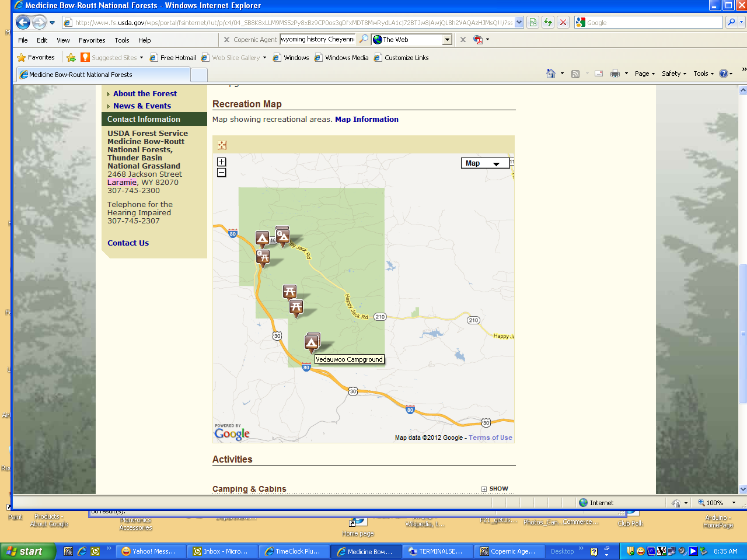Viewport: 747px width, 560px height.
Task: Click the group campground marker on Happy Jack Rd
Action: pos(282,236)
